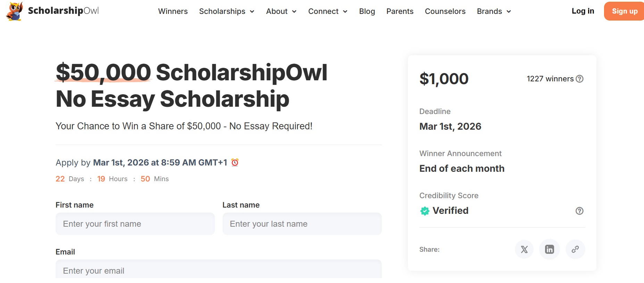This screenshot has width=644, height=283.
Task: Click the Verified checkmark badge
Action: coord(424,211)
